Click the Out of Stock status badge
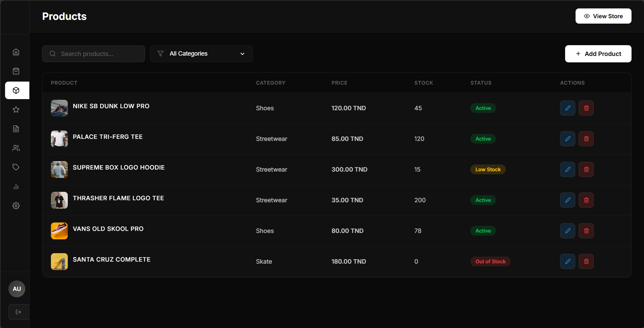The height and width of the screenshot is (328, 644). (491, 262)
